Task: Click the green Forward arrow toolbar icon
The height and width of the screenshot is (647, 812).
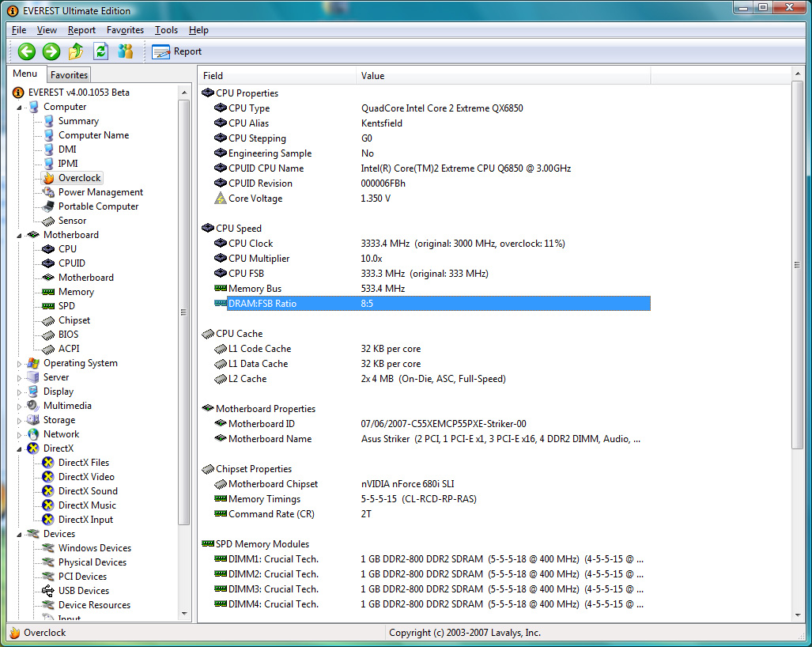Action: click(51, 51)
